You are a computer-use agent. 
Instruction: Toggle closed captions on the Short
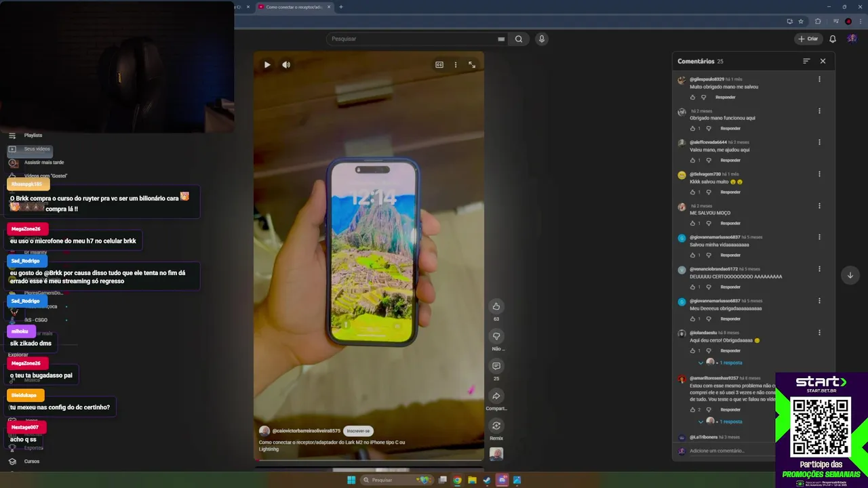(x=439, y=65)
